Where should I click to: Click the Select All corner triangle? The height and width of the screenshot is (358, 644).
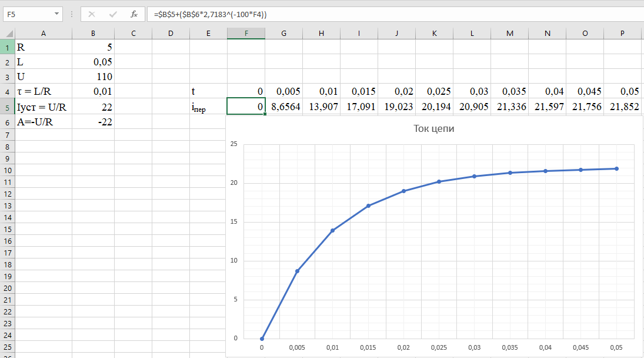coord(8,34)
